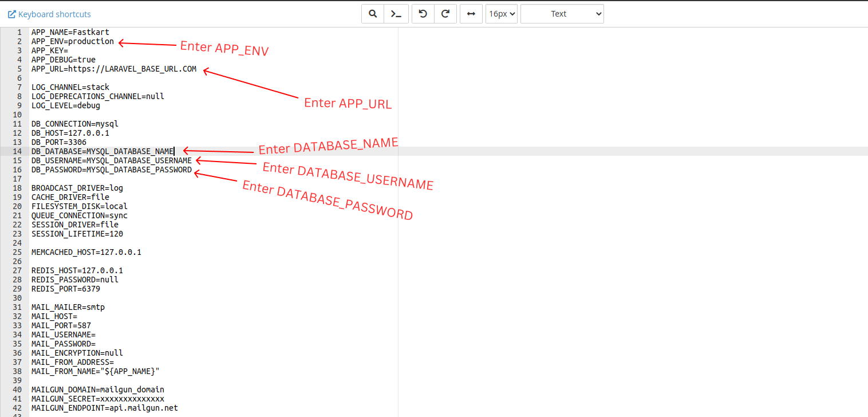Click line number 5 in the gutter
Image resolution: width=868 pixels, height=417 pixels.
pyautogui.click(x=19, y=69)
